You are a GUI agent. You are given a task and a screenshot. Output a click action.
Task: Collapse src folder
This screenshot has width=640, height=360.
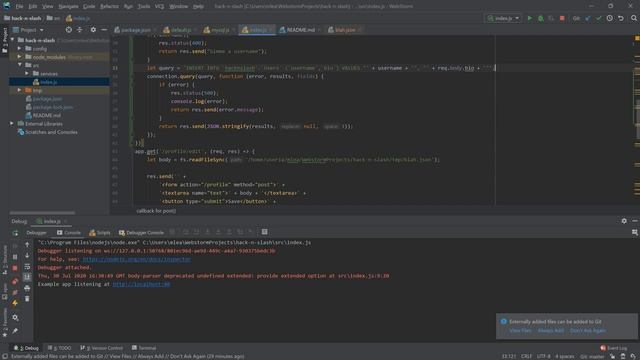click(20, 65)
